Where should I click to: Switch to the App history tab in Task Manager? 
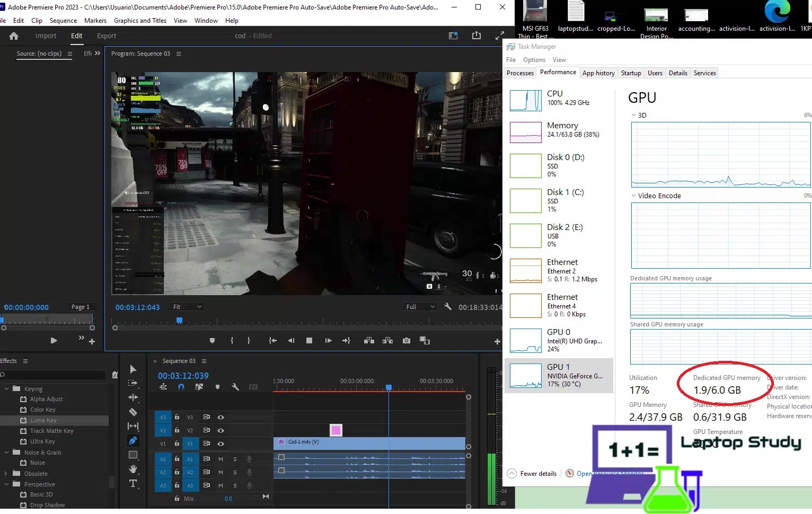tap(598, 73)
